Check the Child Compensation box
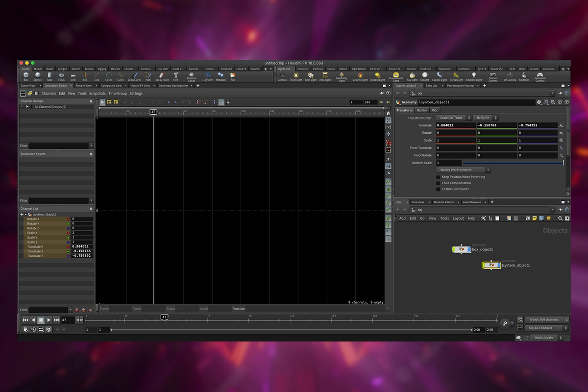The width and height of the screenshot is (588, 392). (x=438, y=183)
